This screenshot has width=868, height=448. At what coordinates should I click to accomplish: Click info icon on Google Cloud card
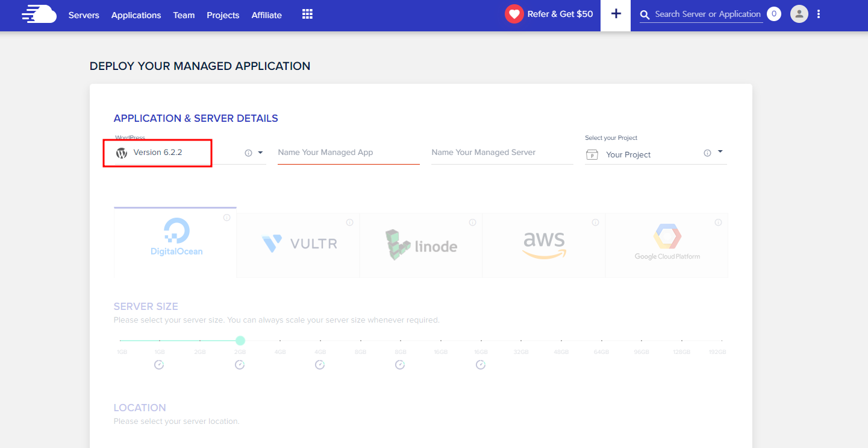719,222
